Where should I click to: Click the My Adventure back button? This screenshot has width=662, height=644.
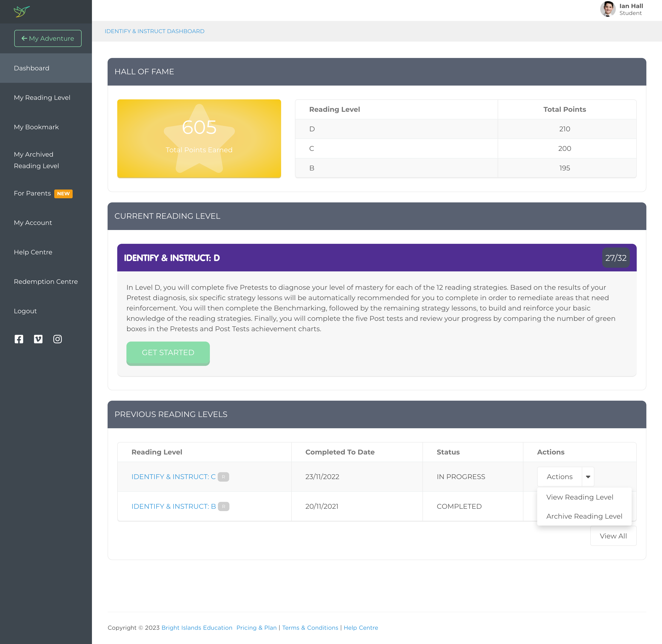(x=48, y=39)
